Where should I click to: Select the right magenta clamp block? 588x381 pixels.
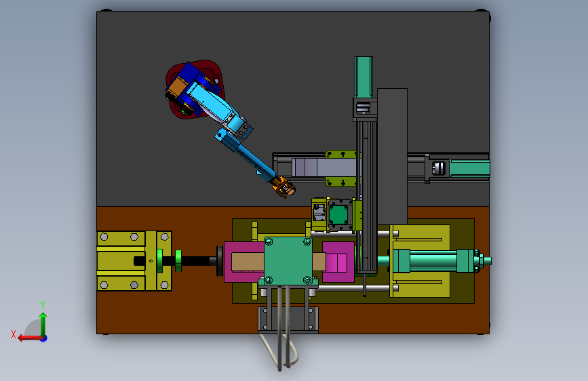click(338, 262)
